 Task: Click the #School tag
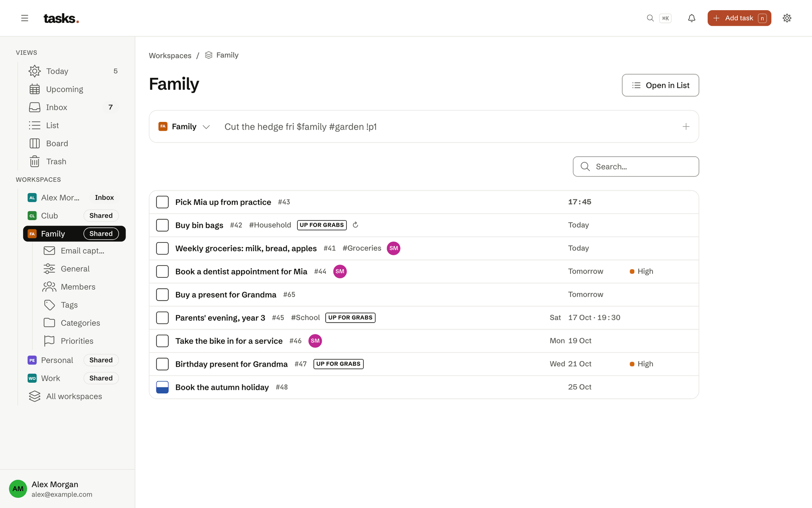click(x=305, y=317)
